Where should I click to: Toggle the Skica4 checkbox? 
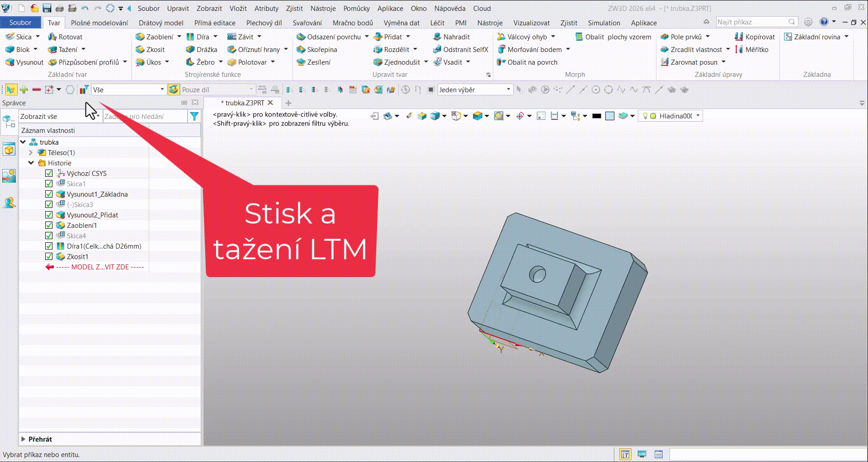(x=49, y=236)
